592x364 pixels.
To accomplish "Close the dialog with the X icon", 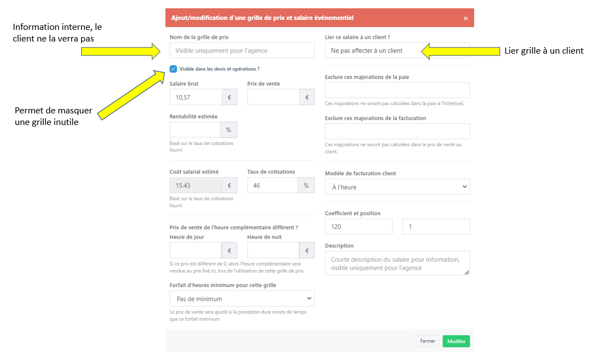I will click(x=465, y=18).
